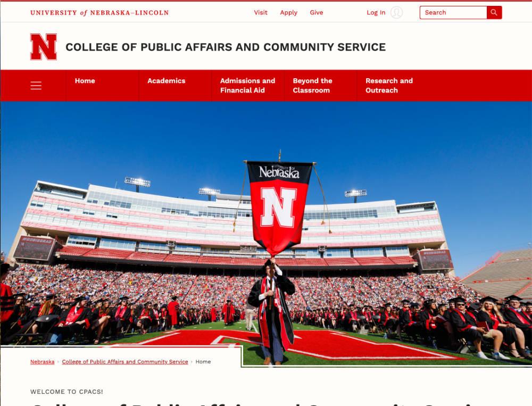Open the Give link

pyautogui.click(x=316, y=13)
